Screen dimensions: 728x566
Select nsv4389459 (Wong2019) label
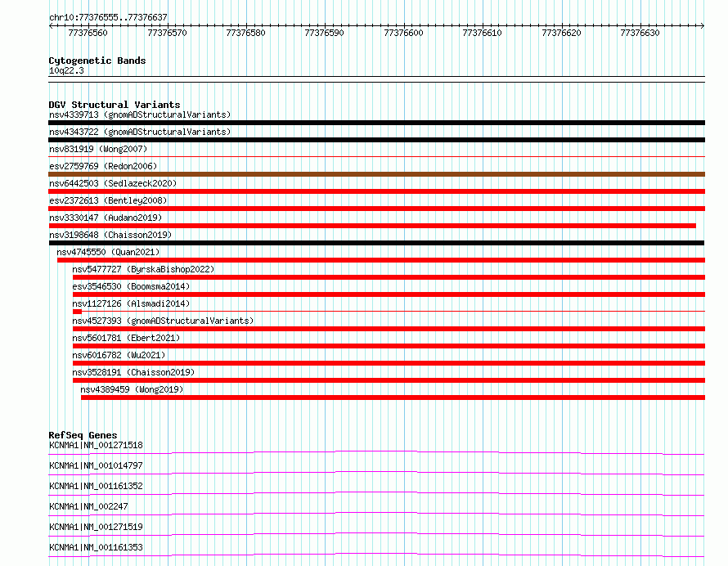[x=132, y=389]
